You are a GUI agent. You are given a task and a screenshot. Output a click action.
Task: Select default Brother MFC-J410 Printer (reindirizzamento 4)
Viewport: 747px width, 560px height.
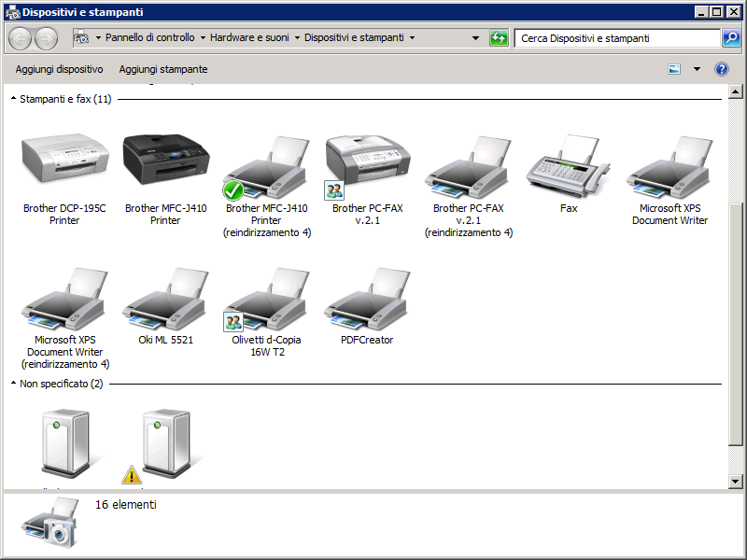pos(267,167)
